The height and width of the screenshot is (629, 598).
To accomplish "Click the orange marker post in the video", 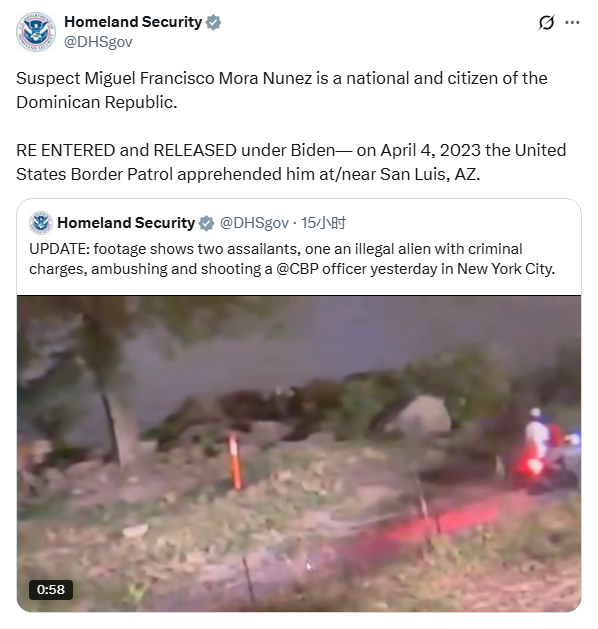I will pos(235,461).
